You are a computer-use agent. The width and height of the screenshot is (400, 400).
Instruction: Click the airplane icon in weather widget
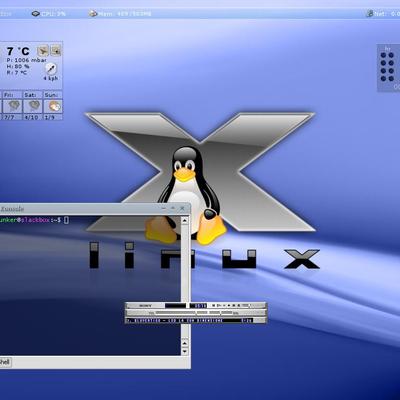43,51
